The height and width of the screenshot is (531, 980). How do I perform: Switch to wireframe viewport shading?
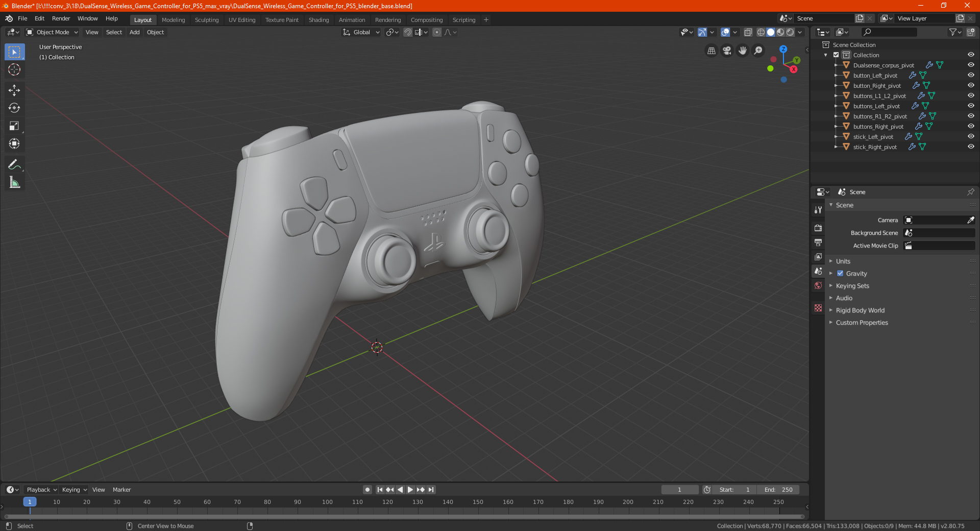tap(761, 32)
